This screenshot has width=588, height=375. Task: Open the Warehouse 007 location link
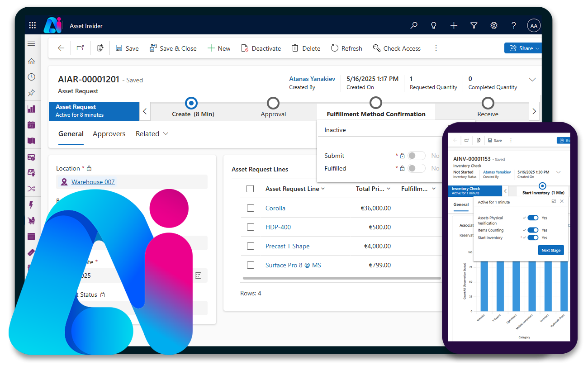click(x=93, y=182)
